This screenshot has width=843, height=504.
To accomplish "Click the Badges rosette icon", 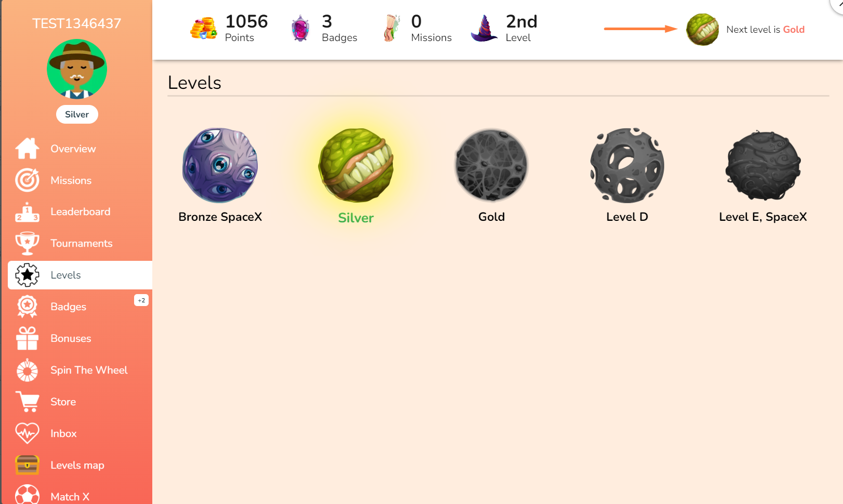I will pyautogui.click(x=27, y=307).
